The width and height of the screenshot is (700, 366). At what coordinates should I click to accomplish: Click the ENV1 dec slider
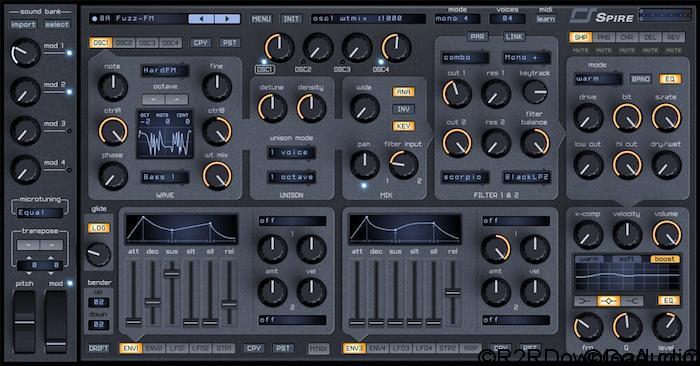153,293
